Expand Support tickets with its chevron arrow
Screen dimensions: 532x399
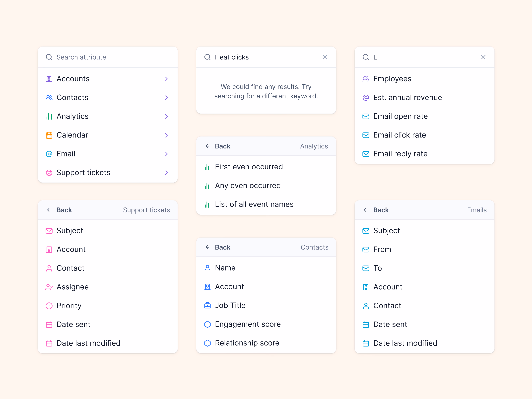click(166, 173)
